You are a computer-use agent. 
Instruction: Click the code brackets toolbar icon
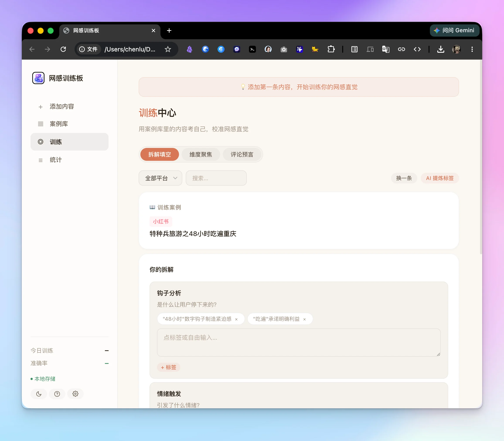[417, 49]
